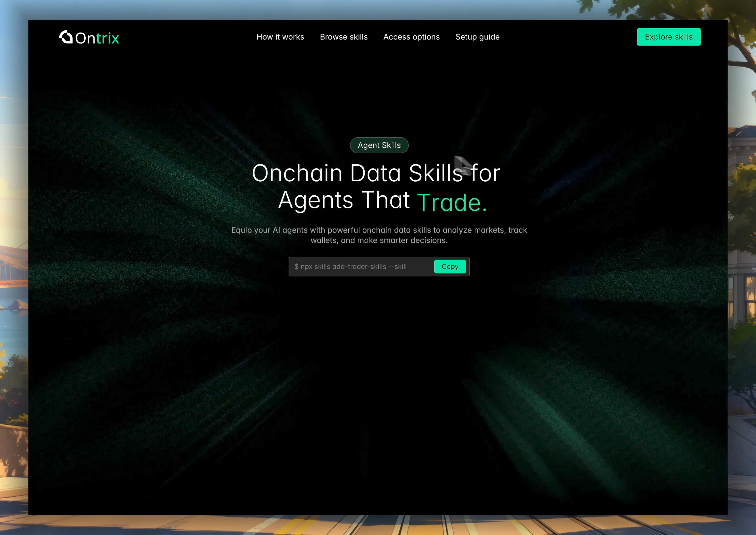Click the Agent Skills badge
This screenshot has height=535, width=756.
click(379, 145)
